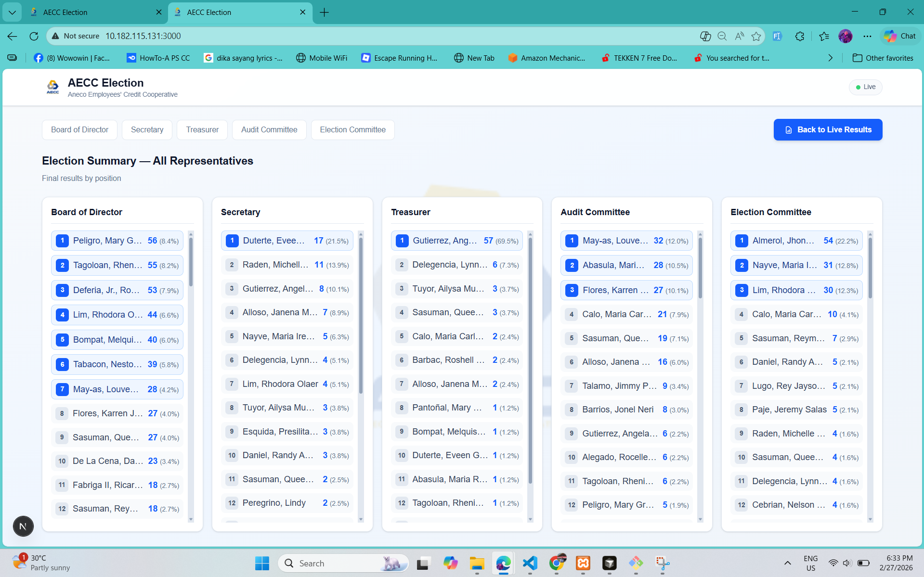
Task: Click the Extensions puzzle icon
Action: coord(800,36)
